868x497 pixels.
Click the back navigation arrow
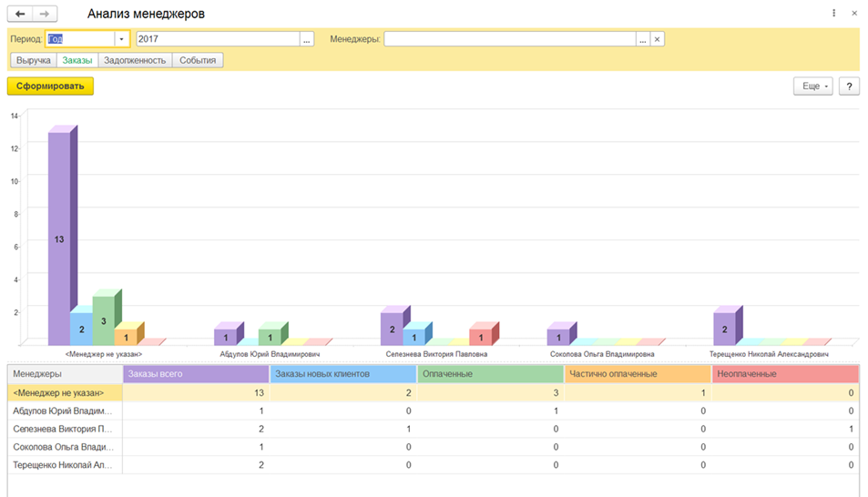click(20, 15)
